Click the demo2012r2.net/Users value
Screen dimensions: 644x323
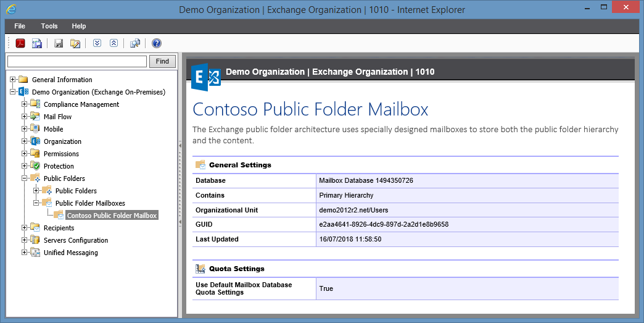(x=353, y=210)
